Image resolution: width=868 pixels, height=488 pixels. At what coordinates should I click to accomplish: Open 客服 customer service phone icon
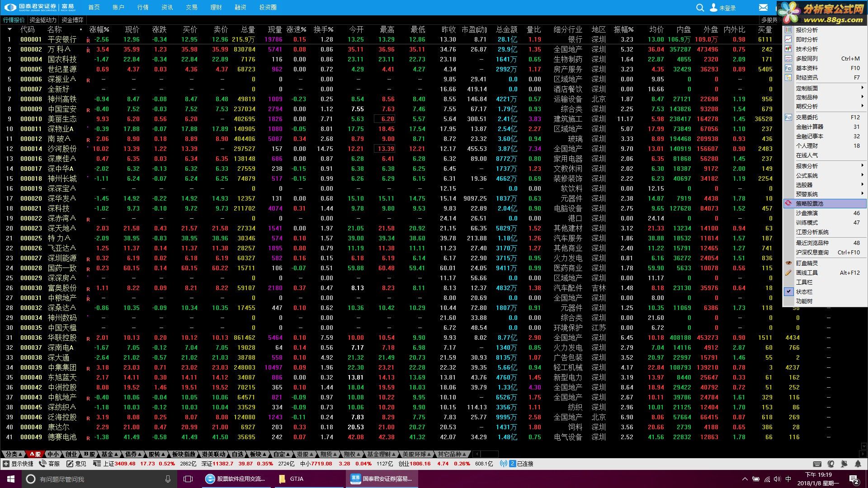click(43, 464)
